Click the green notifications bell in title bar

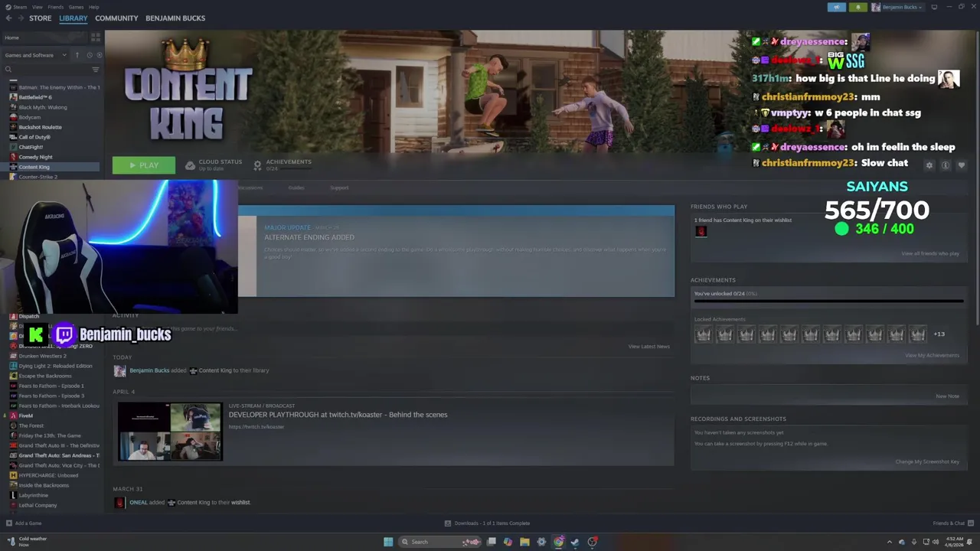[857, 7]
